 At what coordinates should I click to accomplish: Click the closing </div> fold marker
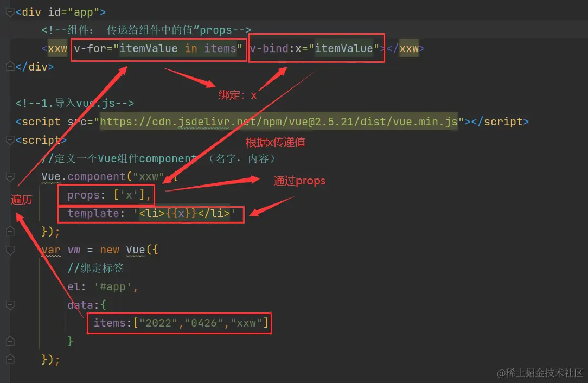pyautogui.click(x=10, y=67)
